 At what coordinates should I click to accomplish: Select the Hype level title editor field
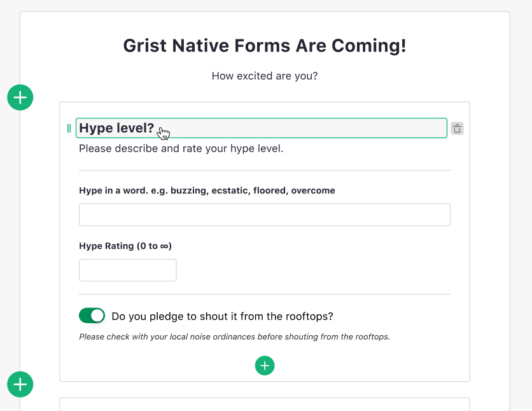[261, 128]
